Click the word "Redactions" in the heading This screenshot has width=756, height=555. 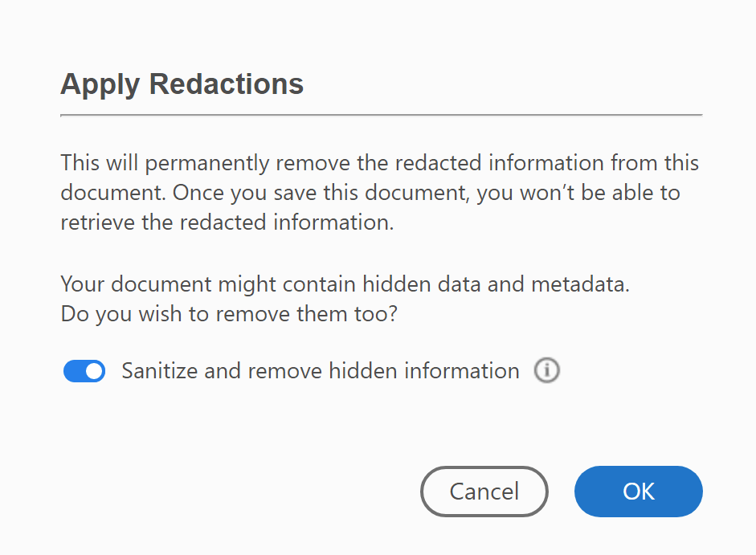[227, 84]
